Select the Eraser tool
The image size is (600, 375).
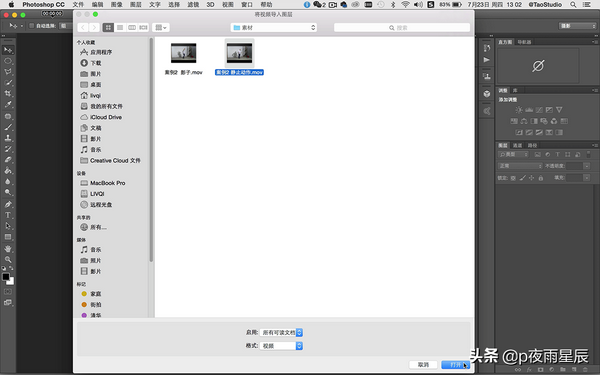[x=8, y=160]
